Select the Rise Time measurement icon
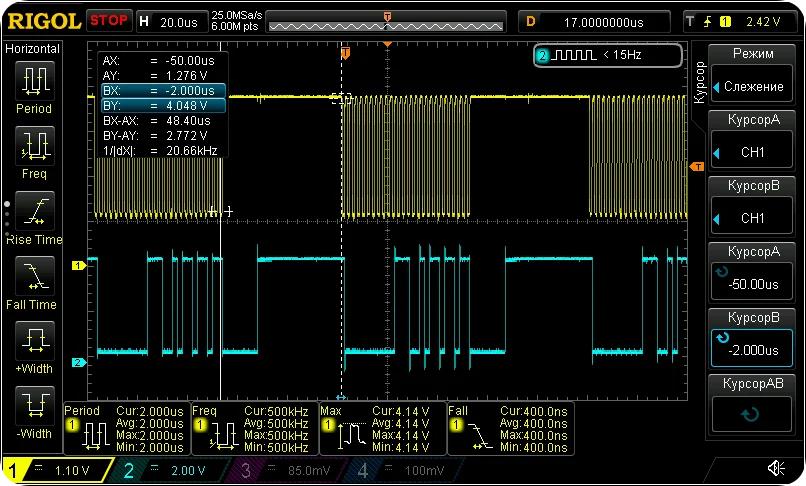Image resolution: width=806 pixels, height=486 pixels. [x=34, y=211]
